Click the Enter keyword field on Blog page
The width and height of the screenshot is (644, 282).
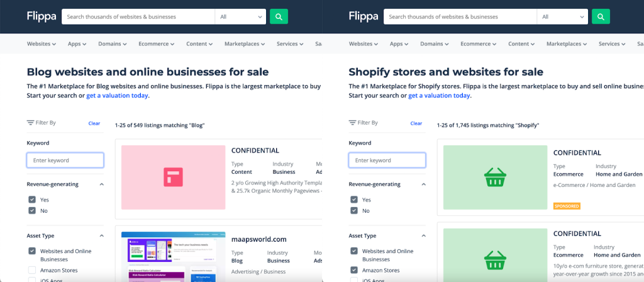click(65, 161)
